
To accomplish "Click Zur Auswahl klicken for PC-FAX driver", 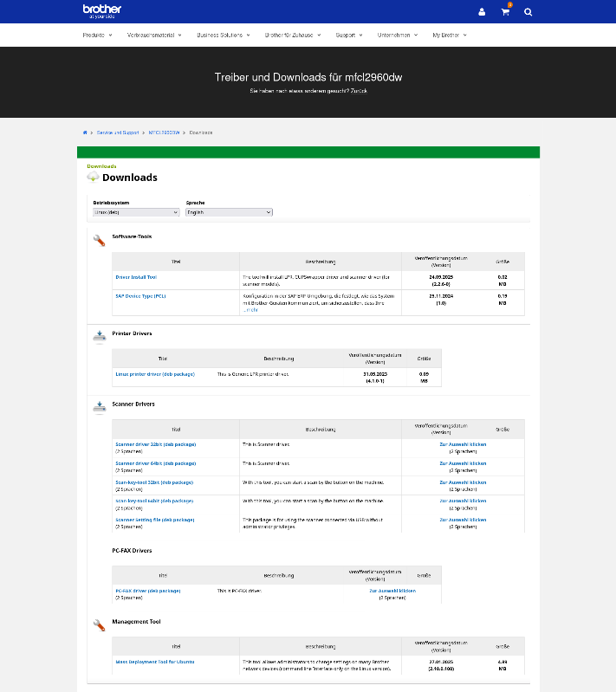I will click(x=392, y=591).
